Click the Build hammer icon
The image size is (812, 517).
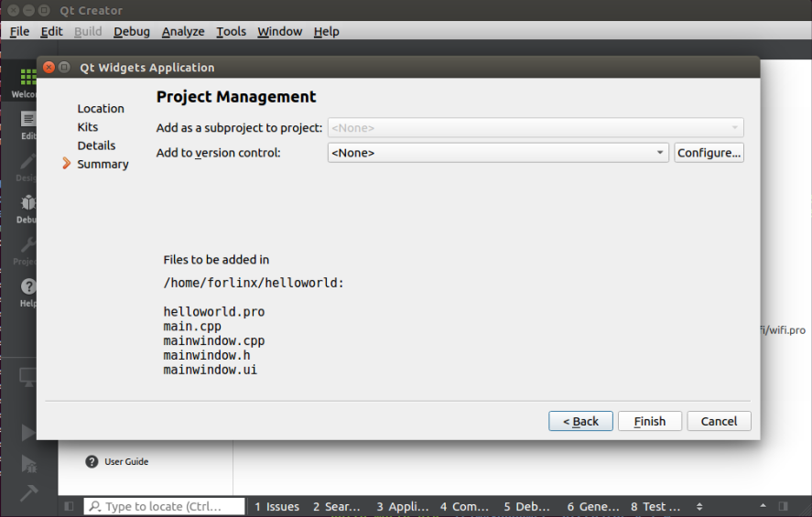(x=28, y=492)
